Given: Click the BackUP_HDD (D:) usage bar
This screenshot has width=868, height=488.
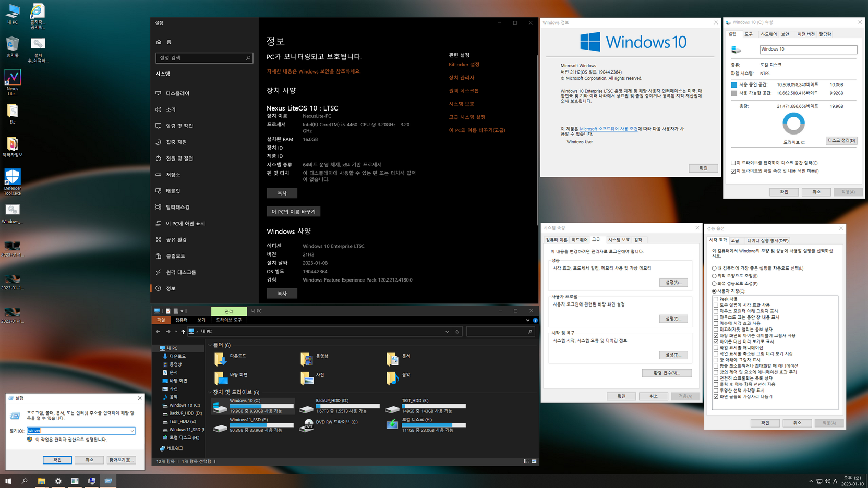Looking at the screenshot, I should click(x=347, y=406).
